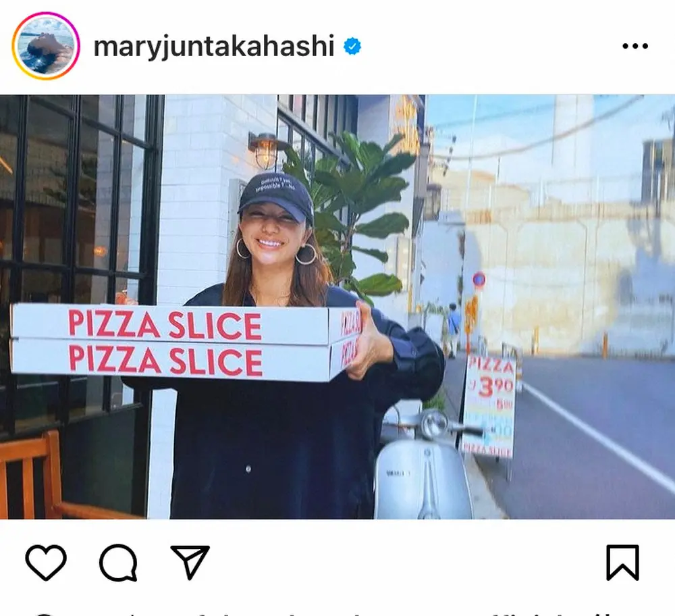Like the post with the heart icon
Image resolution: width=675 pixels, height=616 pixels.
coord(46,562)
